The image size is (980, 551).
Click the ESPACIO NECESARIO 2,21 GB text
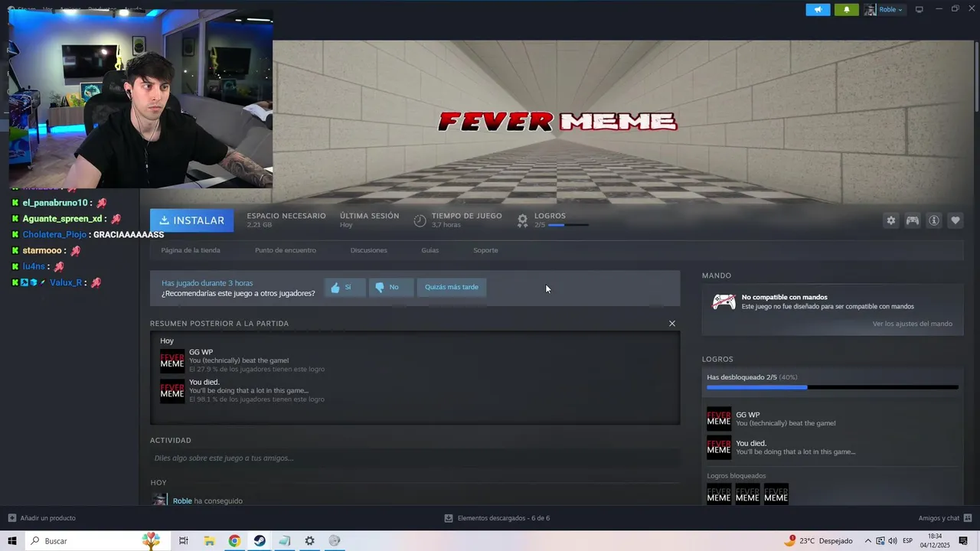pos(286,220)
